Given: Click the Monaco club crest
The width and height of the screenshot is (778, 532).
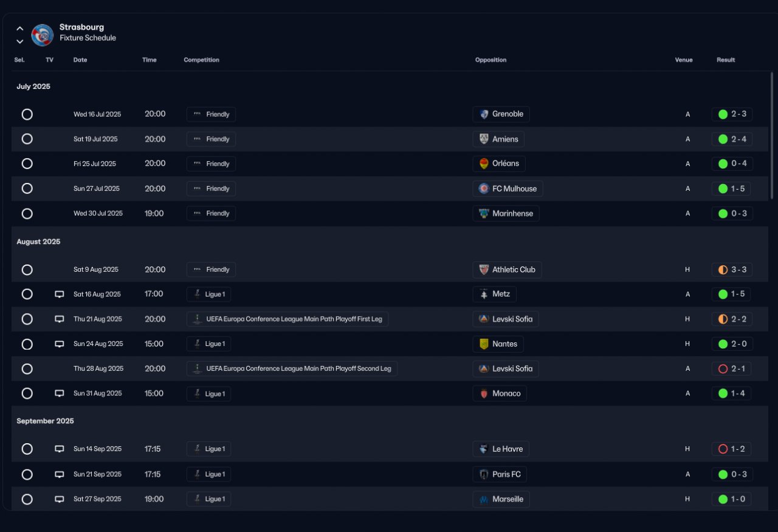Looking at the screenshot, I should (x=484, y=393).
